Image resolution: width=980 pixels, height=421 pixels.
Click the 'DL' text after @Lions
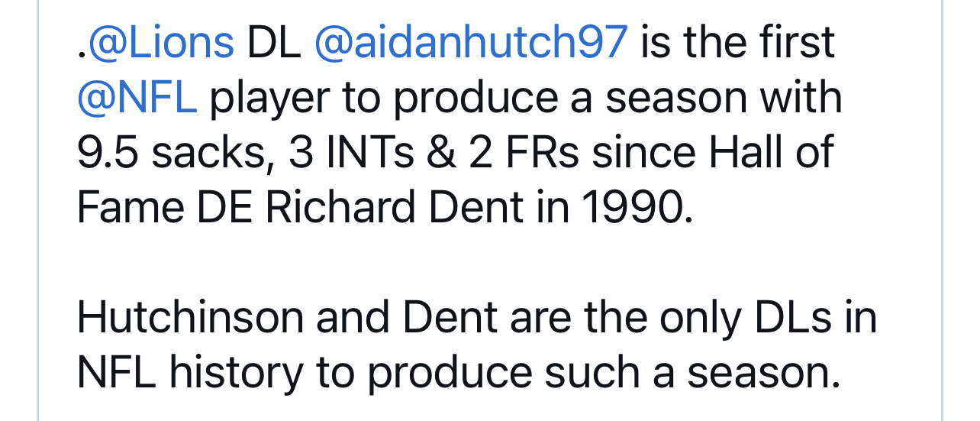point(273,43)
